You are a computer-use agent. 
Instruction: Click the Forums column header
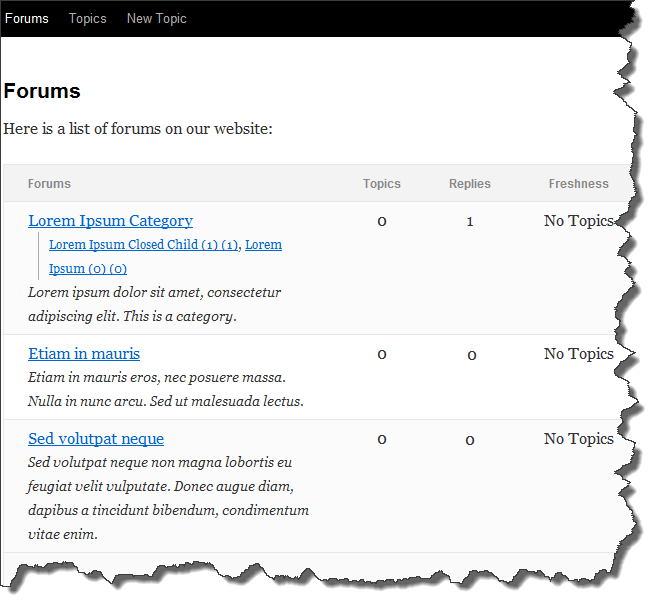click(49, 184)
